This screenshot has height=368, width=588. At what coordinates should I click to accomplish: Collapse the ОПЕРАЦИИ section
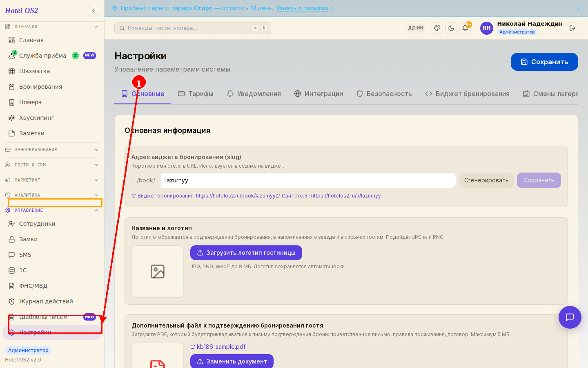pos(52,27)
